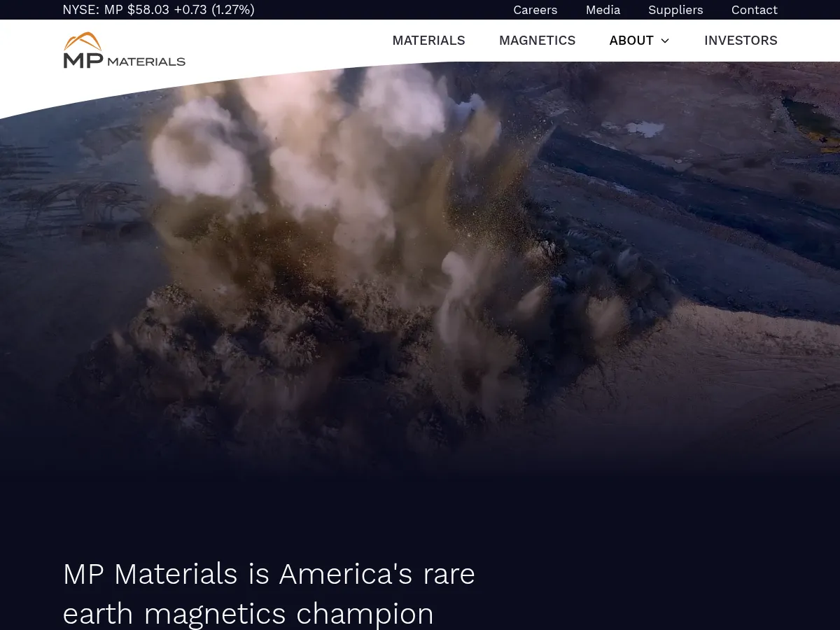This screenshot has width=840, height=630.
Task: Collapse the ABOUT submenu arrow
Action: (x=664, y=41)
